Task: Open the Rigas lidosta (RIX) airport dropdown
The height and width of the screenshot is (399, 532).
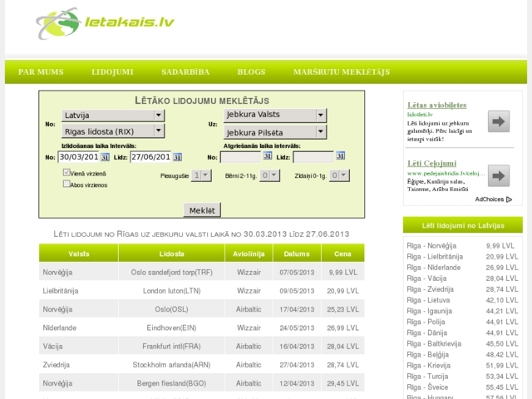Action: coord(113,131)
